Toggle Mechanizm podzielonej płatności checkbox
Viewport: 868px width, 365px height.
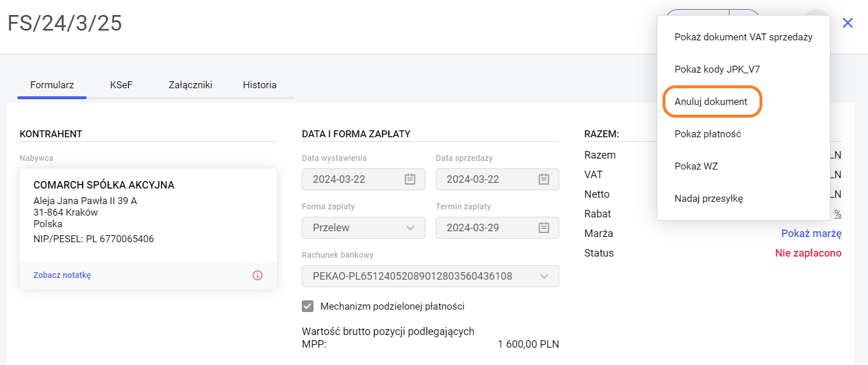coord(308,307)
